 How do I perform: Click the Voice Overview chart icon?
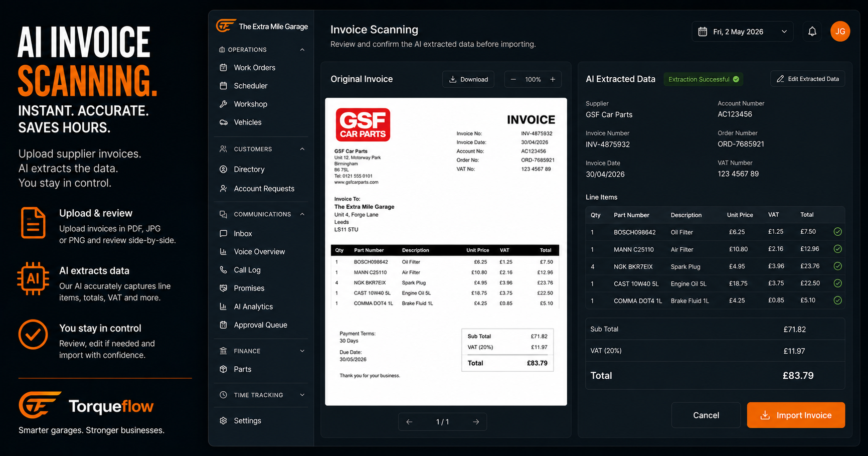(x=223, y=251)
